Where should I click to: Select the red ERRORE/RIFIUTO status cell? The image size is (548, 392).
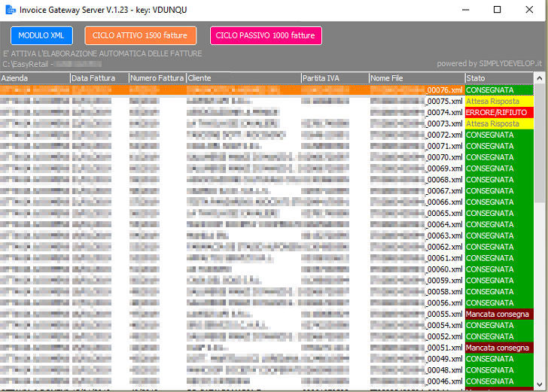pyautogui.click(x=498, y=112)
